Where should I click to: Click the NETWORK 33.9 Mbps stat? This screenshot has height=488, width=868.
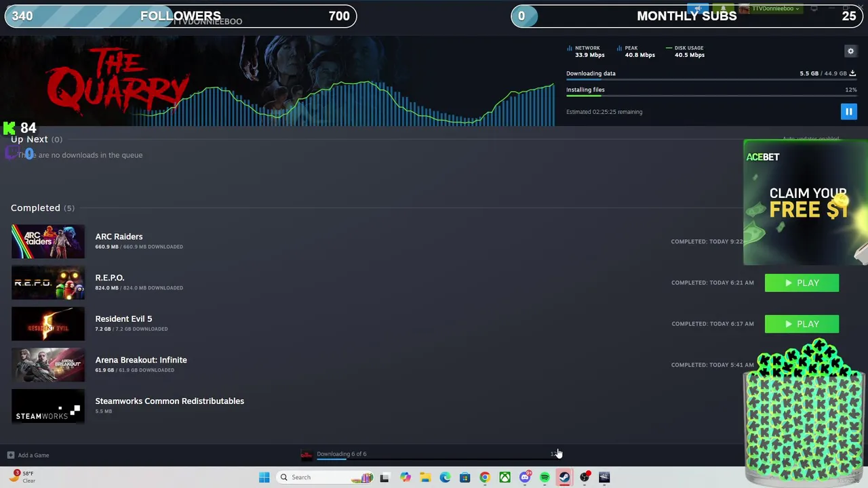[586, 52]
